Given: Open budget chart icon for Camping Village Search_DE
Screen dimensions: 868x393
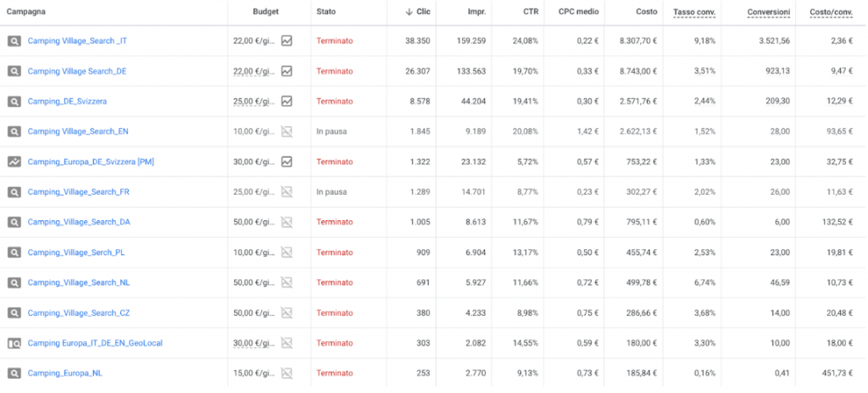Looking at the screenshot, I should [287, 71].
